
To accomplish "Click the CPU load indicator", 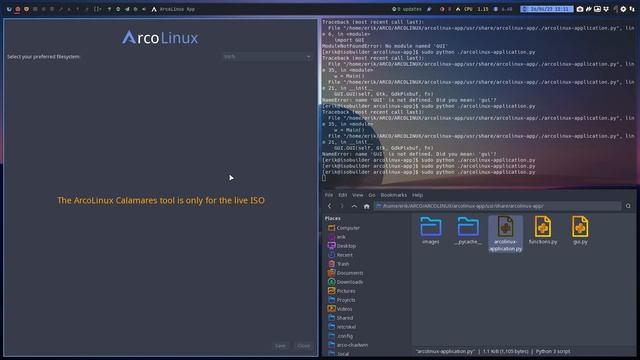I will [472, 9].
